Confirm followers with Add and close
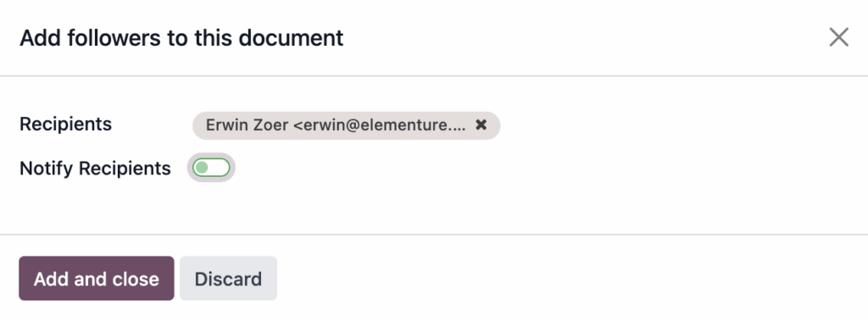The height and width of the screenshot is (320, 868). pyautogui.click(x=97, y=279)
